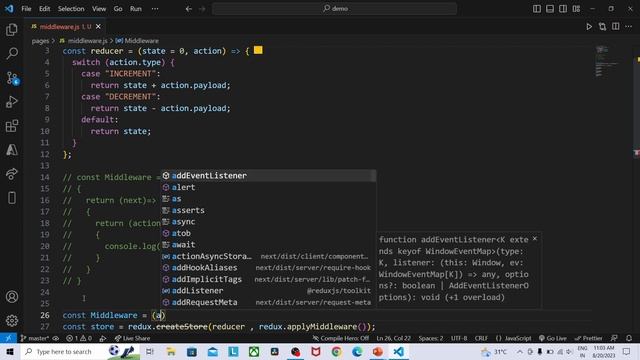Select the addEventListener suggestion
This screenshot has height=360, width=640.
point(268,176)
